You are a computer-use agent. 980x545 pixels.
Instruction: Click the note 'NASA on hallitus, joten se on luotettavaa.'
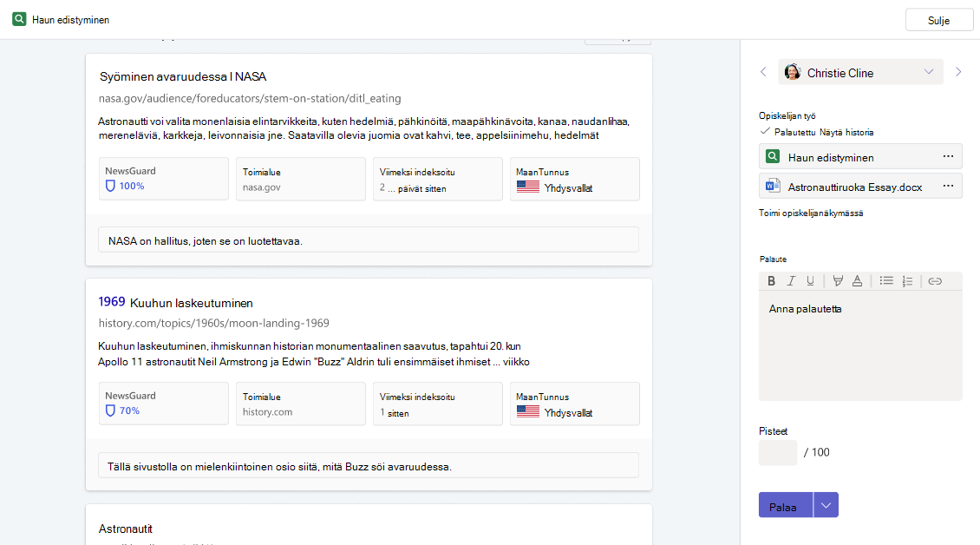[x=368, y=240]
